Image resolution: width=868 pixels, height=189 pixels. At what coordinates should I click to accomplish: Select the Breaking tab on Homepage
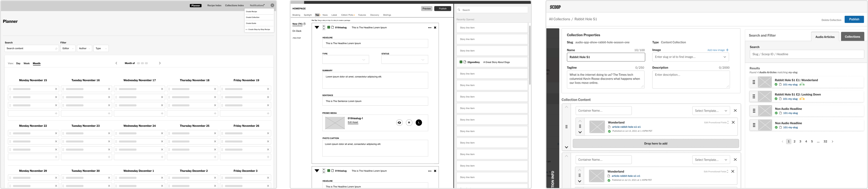click(x=296, y=15)
